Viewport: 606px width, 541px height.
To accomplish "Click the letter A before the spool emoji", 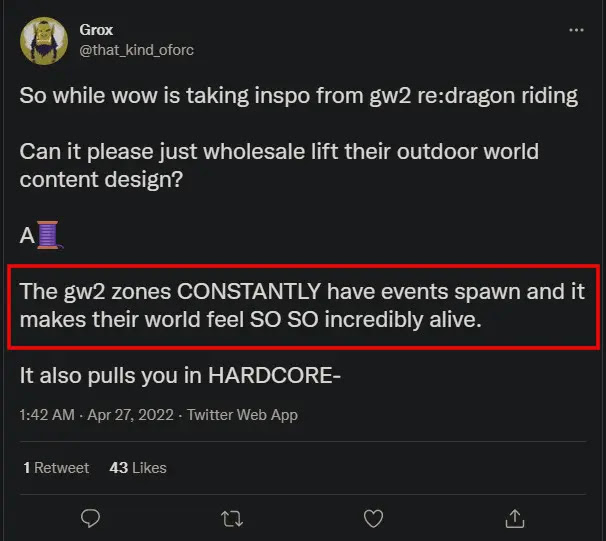I will coord(27,237).
